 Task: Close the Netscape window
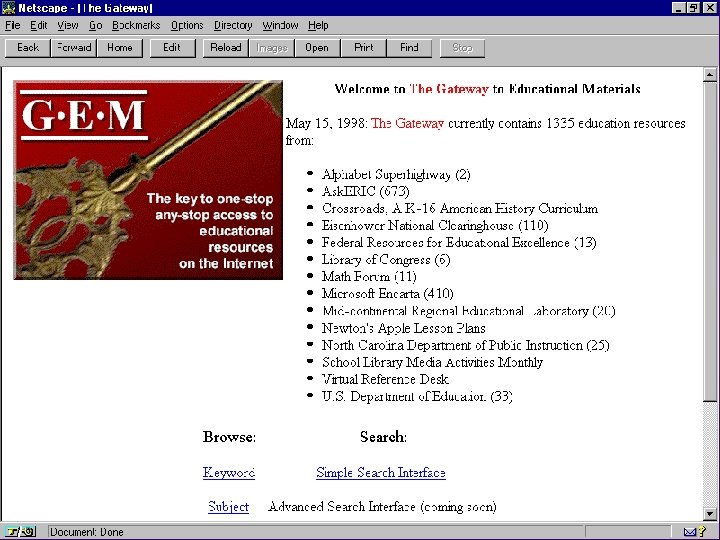coord(709,8)
